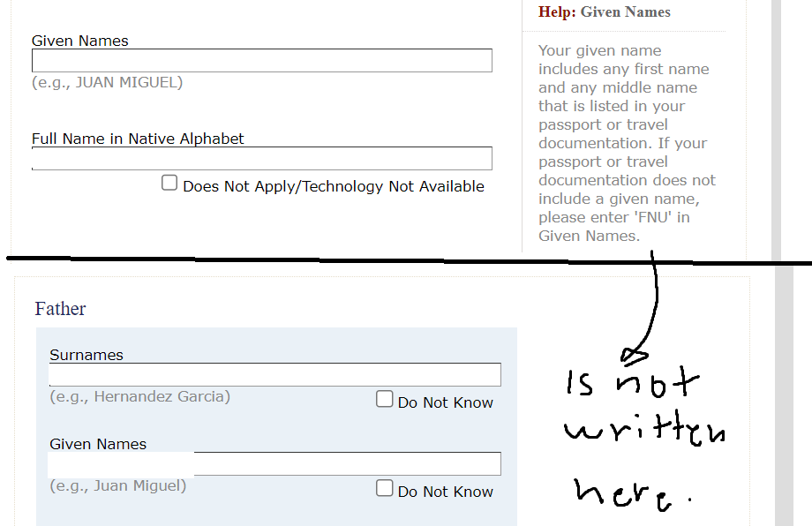Click the (e.g., Hernandez Garcia) example hint
Screen dimensions: 812x526
point(139,397)
